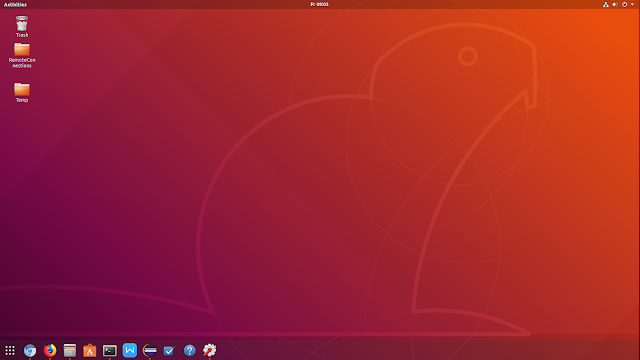Select the RemoteConnections folder

tap(22, 55)
